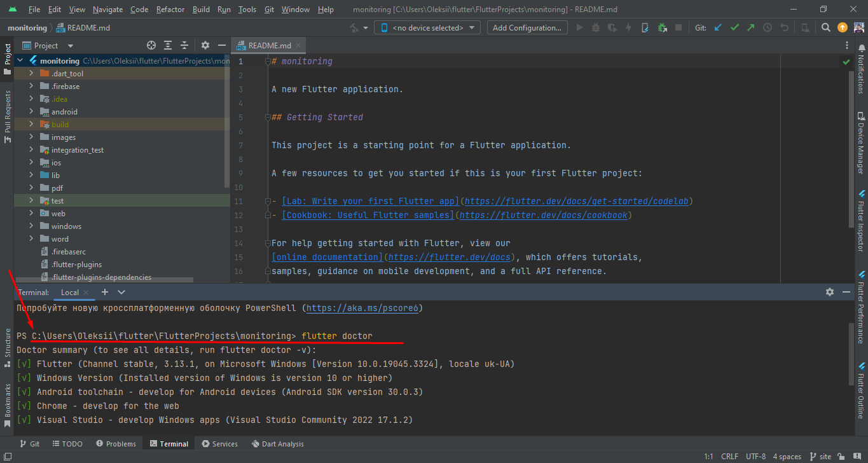This screenshot has width=868, height=463.
Task: Update project with the blue Git arrow
Action: click(717, 28)
